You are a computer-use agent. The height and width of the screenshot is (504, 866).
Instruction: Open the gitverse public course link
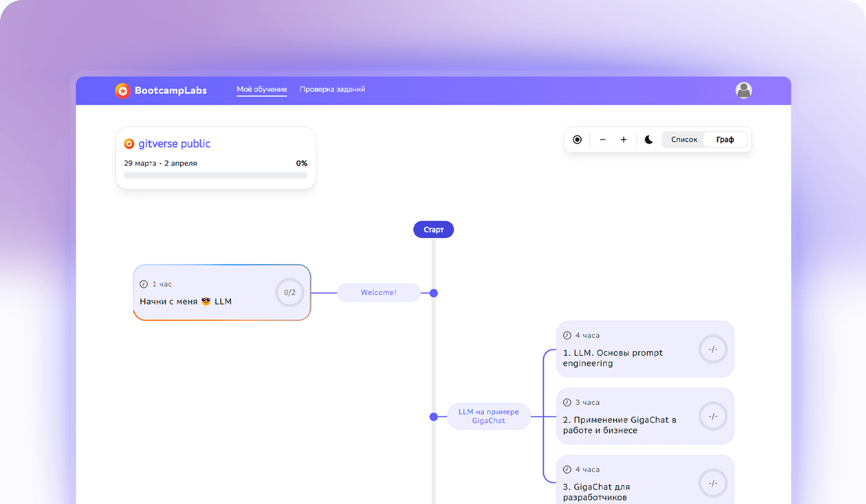point(175,143)
